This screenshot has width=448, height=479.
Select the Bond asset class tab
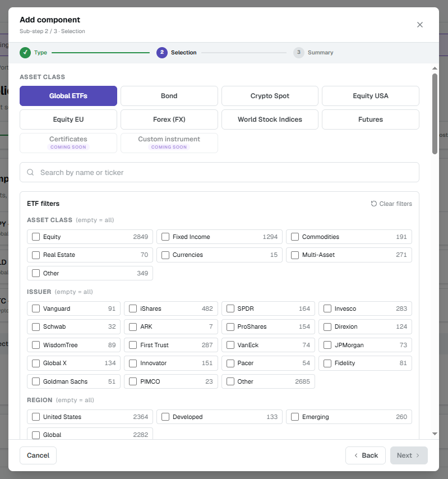(169, 96)
